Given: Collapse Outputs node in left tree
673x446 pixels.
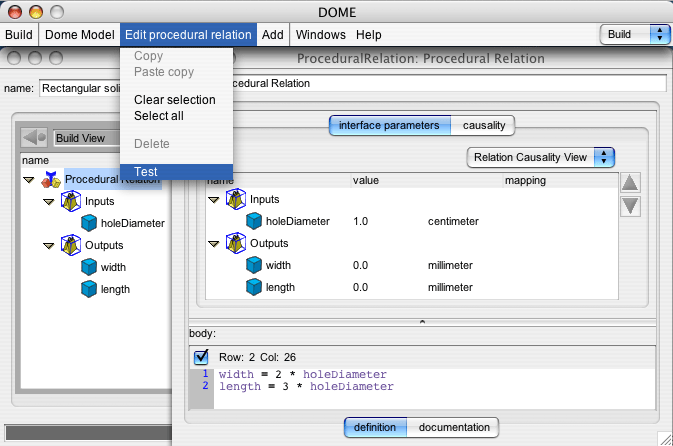Looking at the screenshot, I should [x=49, y=246].
